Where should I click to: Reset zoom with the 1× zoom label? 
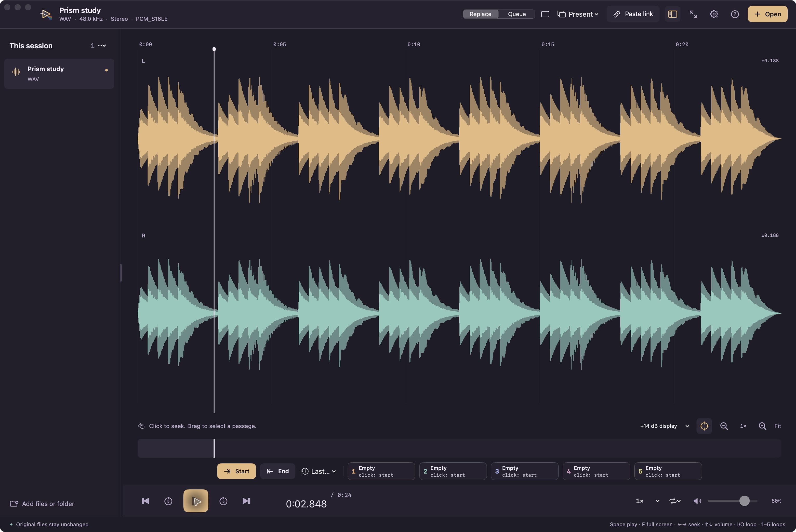click(x=743, y=426)
